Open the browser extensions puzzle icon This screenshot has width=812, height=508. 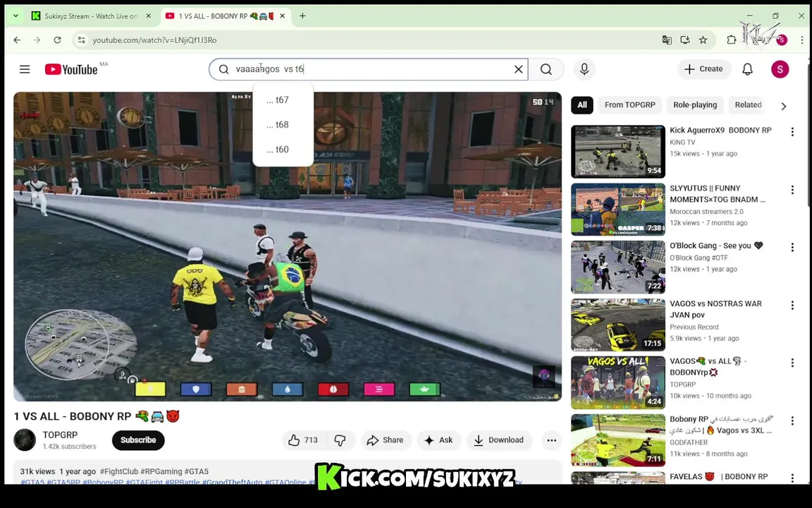(731, 40)
